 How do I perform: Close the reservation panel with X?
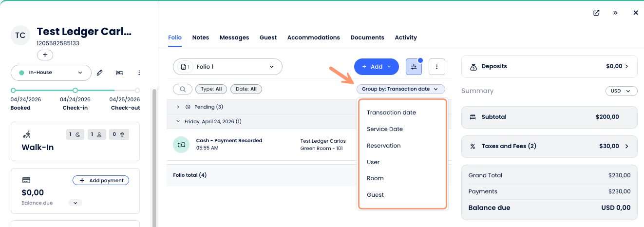635,13
